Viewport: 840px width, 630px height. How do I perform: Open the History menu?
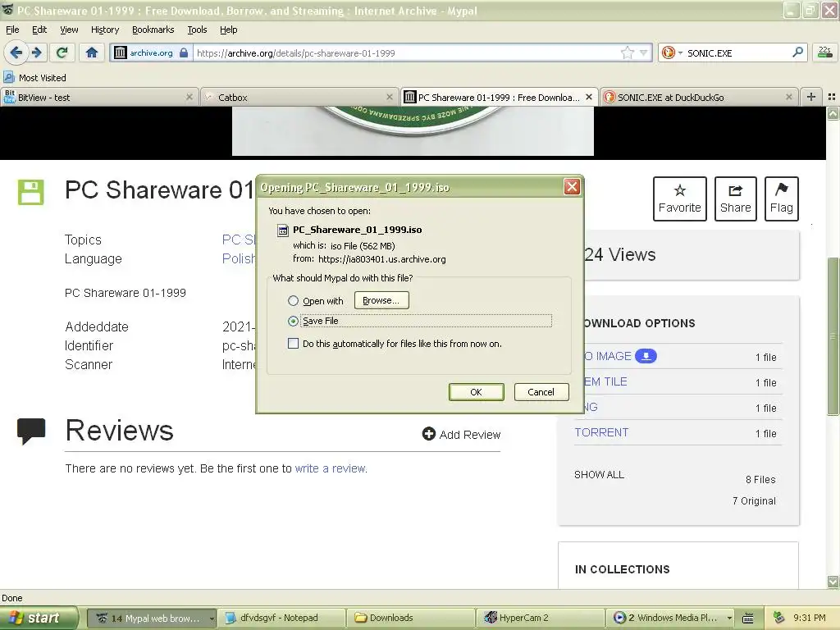(x=104, y=30)
